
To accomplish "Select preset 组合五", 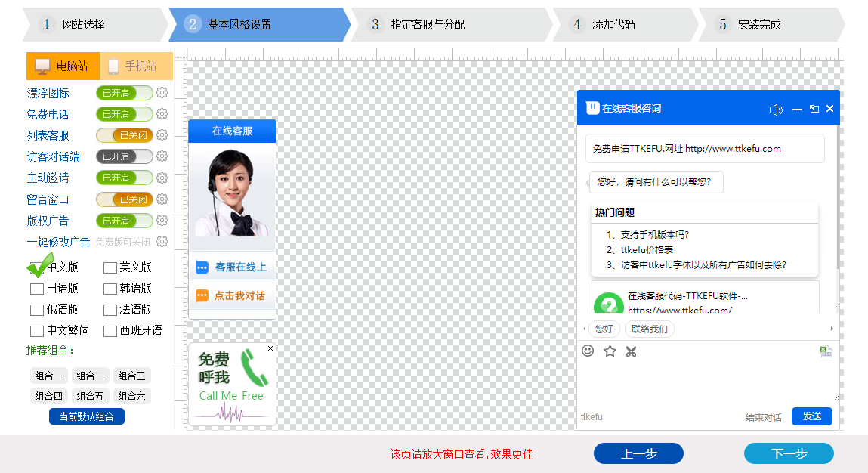I will (90, 396).
